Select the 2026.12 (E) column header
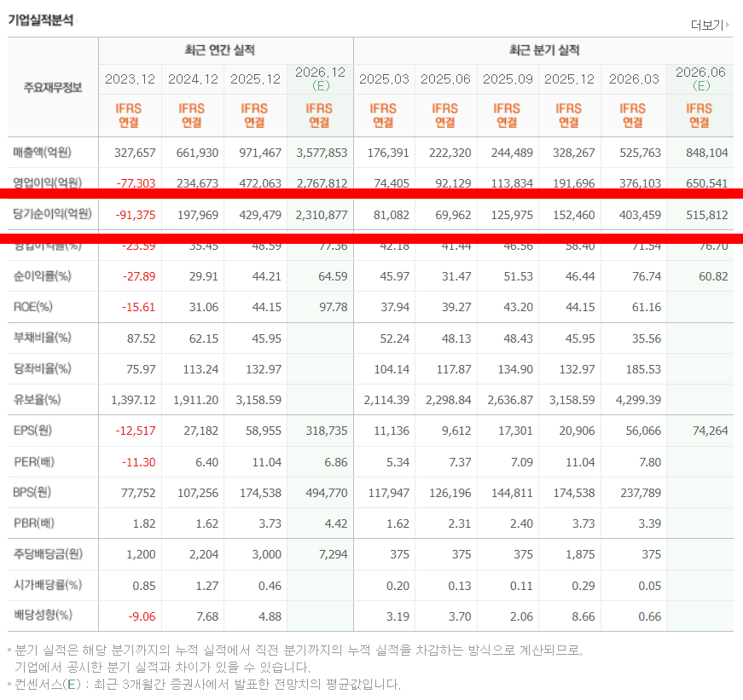743x700 pixels. coord(321,78)
